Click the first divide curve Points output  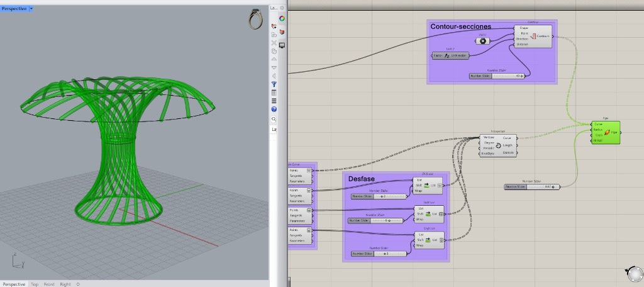[294, 170]
